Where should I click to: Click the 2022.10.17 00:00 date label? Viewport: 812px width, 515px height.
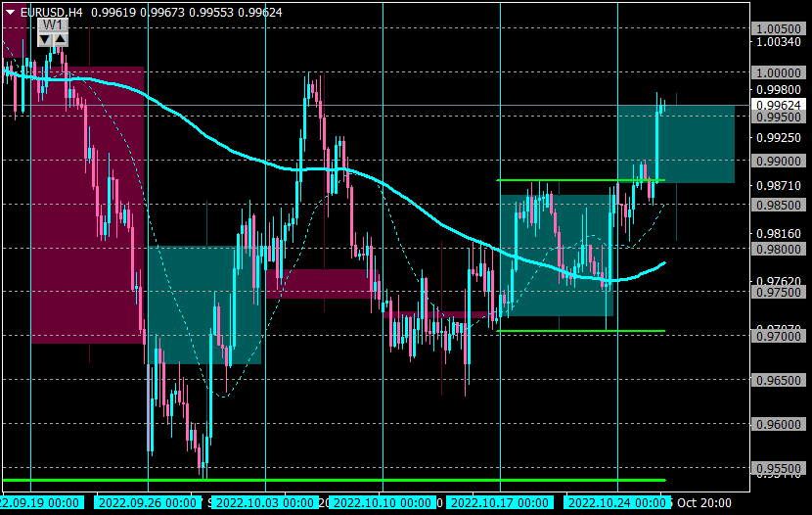click(500, 502)
